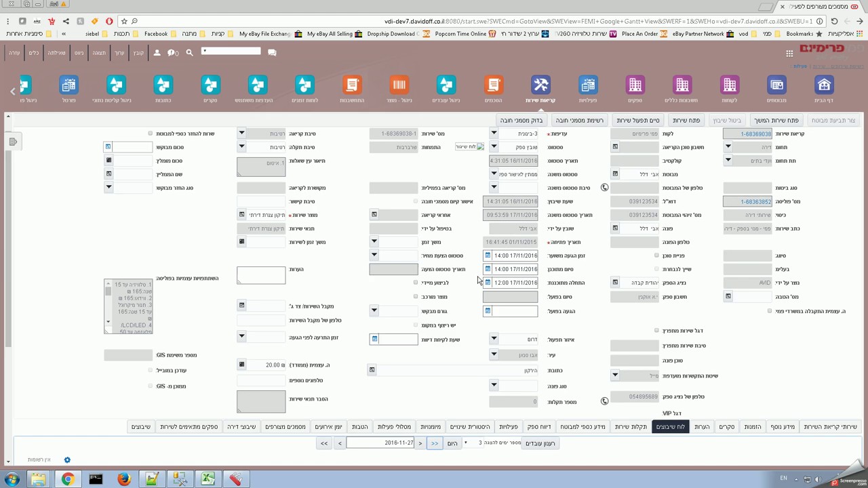Viewport: 868px width, 488px height.
Task: Toggle the דגל שירות מתפרץ checkbox
Action: coord(656,330)
